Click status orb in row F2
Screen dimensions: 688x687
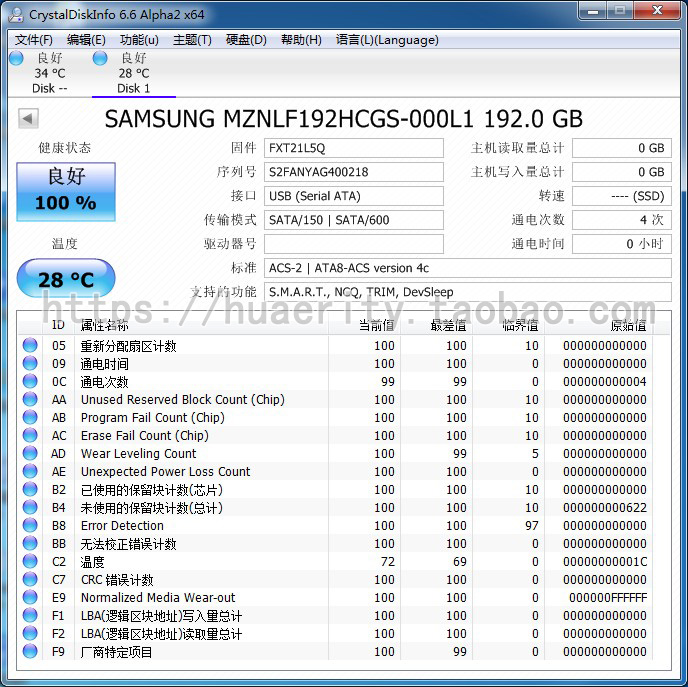[x=30, y=633]
